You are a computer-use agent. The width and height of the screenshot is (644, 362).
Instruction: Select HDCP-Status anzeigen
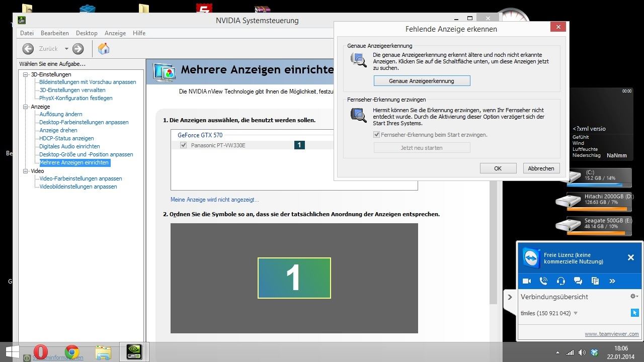(x=66, y=138)
